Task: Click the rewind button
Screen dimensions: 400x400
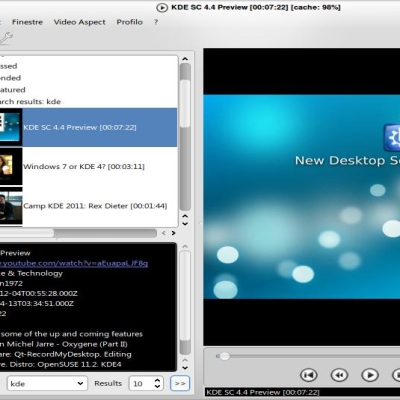Action: coord(339,375)
